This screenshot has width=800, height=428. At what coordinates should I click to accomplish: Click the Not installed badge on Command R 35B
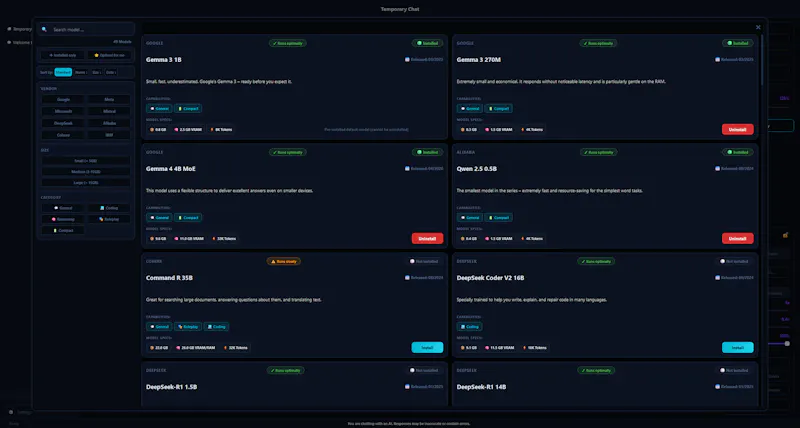[x=424, y=261]
